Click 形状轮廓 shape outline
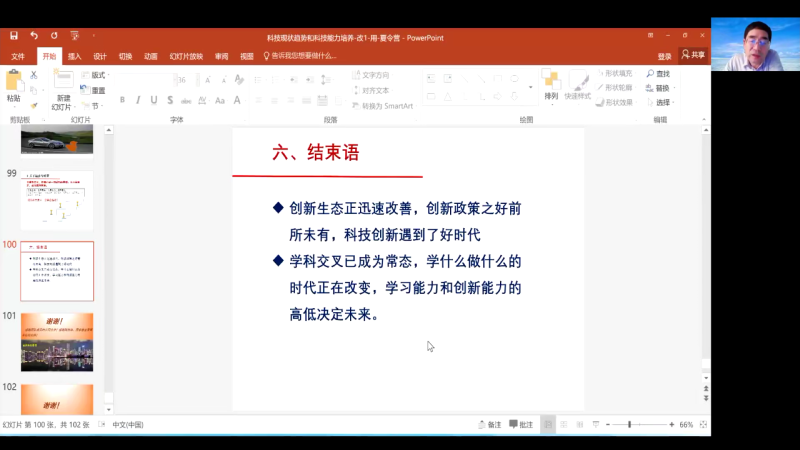 614,88
